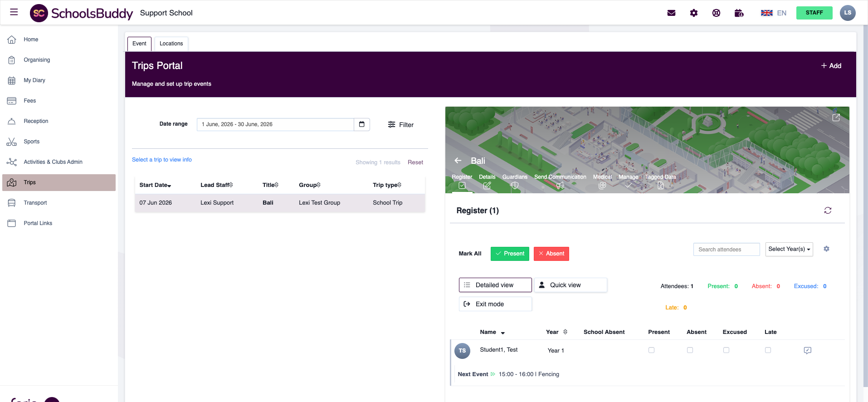Open the EN language selector

point(774,13)
